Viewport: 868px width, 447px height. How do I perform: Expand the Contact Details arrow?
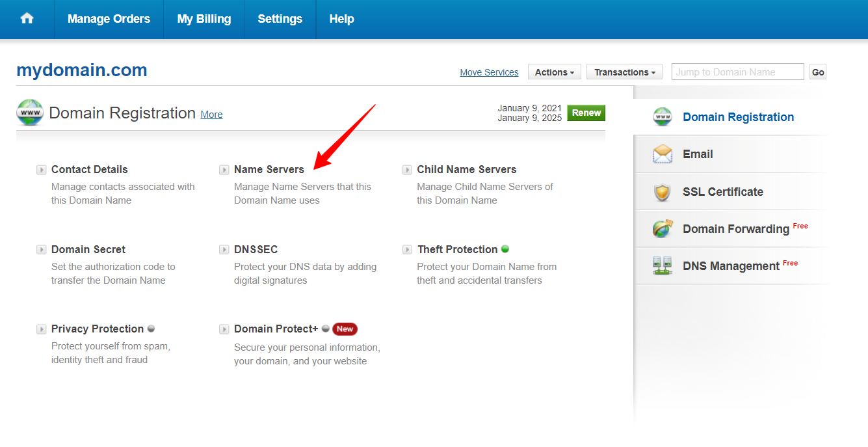(42, 170)
